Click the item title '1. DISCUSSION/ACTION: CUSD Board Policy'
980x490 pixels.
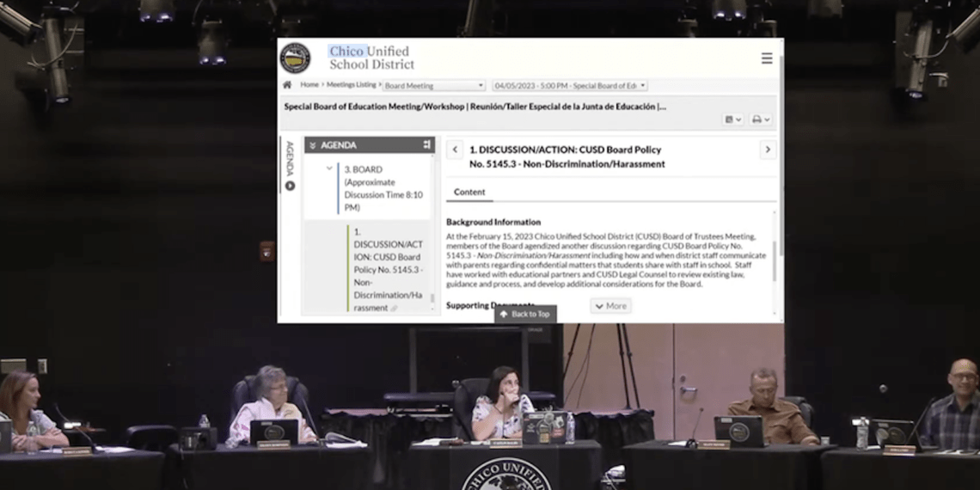(x=567, y=156)
